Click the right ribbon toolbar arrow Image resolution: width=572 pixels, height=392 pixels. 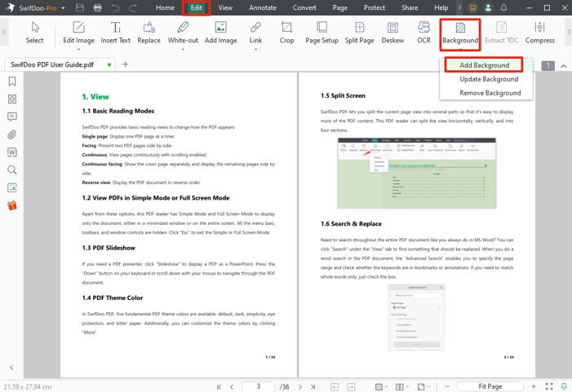coord(569,32)
